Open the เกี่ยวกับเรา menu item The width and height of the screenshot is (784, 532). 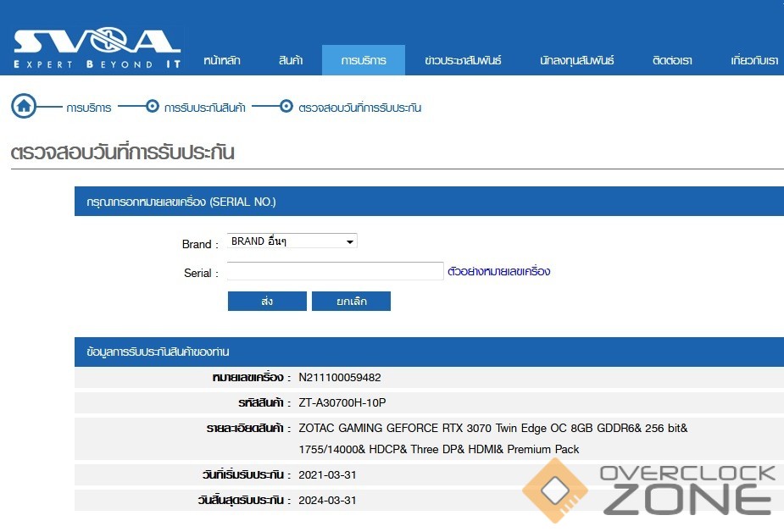[754, 60]
